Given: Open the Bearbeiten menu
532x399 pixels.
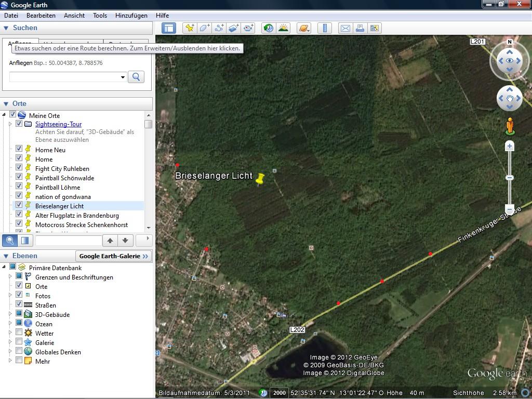Looking at the screenshot, I should click(41, 16).
